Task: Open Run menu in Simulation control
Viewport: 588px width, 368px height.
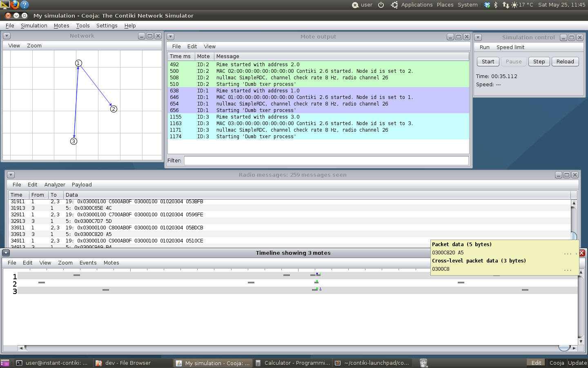Action: click(485, 47)
